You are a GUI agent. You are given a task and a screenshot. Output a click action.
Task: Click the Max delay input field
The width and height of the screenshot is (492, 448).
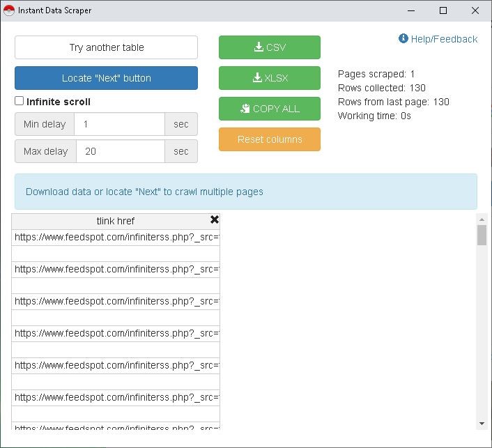click(120, 151)
